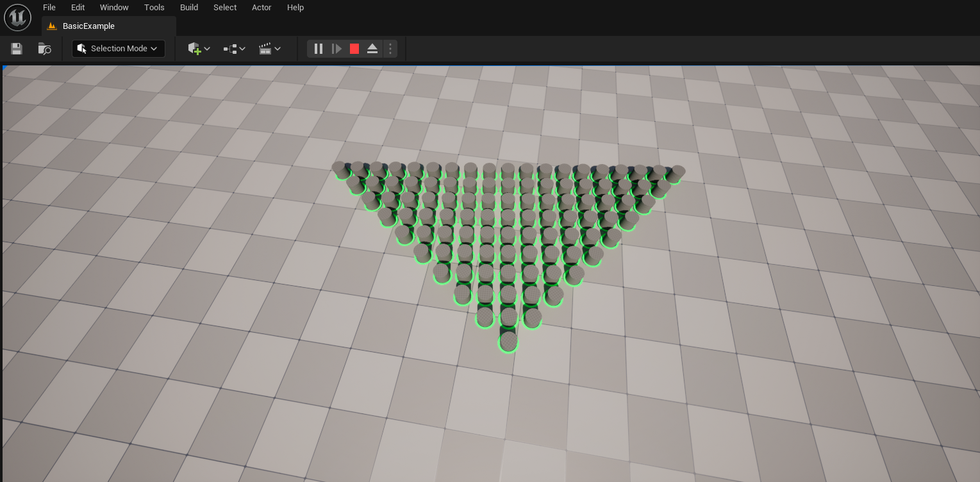
Task: Open the Selection Mode dropdown
Action: 119,49
